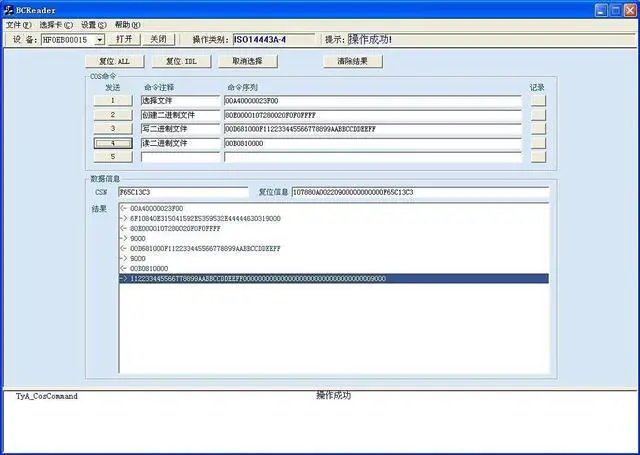Open the 帮助 menu
The height and width of the screenshot is (455, 640).
tap(127, 24)
